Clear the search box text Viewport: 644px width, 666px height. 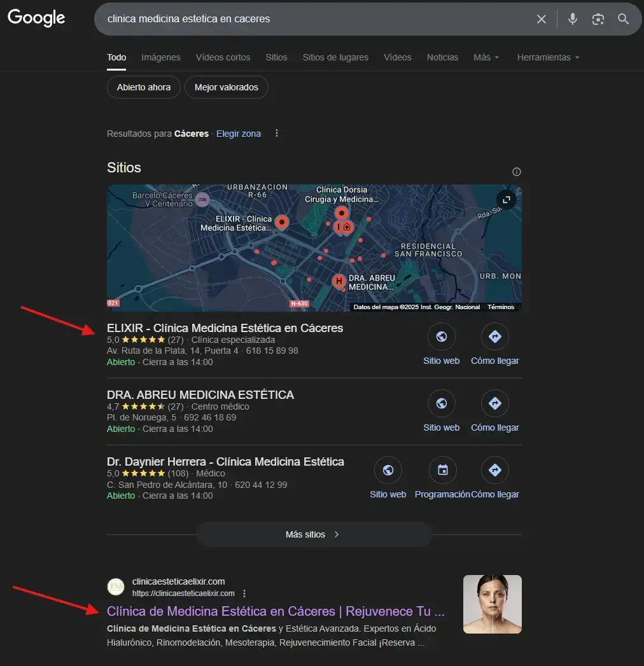pyautogui.click(x=541, y=19)
